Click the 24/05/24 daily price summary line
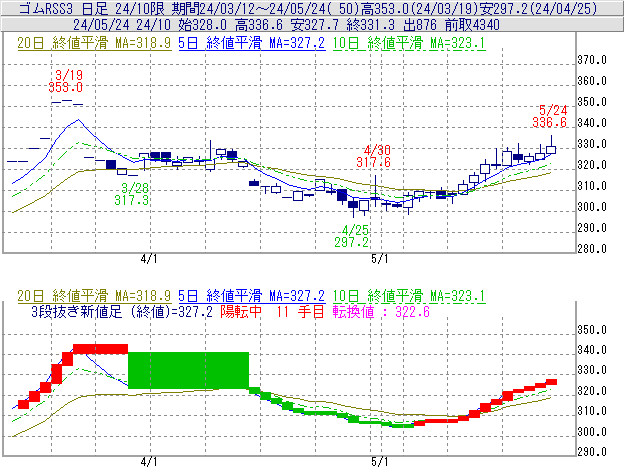 coord(287,25)
